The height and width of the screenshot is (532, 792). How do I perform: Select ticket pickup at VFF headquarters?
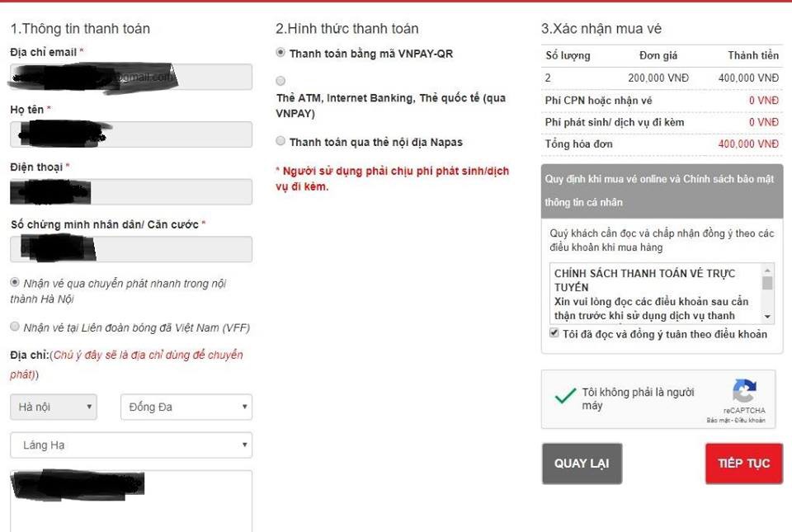pos(14,327)
